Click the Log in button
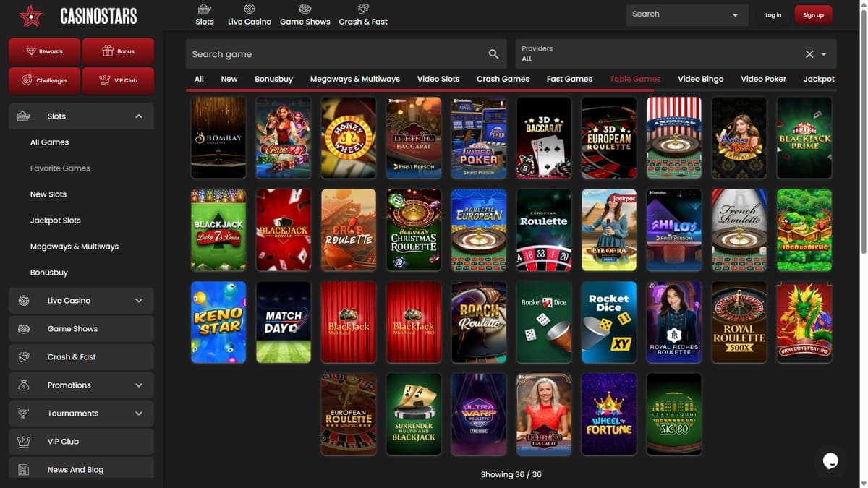 (773, 15)
